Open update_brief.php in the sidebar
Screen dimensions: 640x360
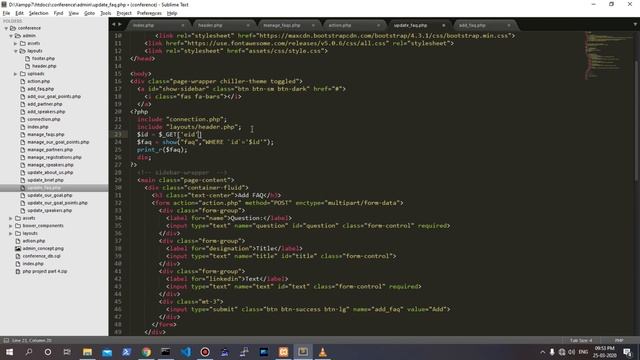tap(45, 180)
